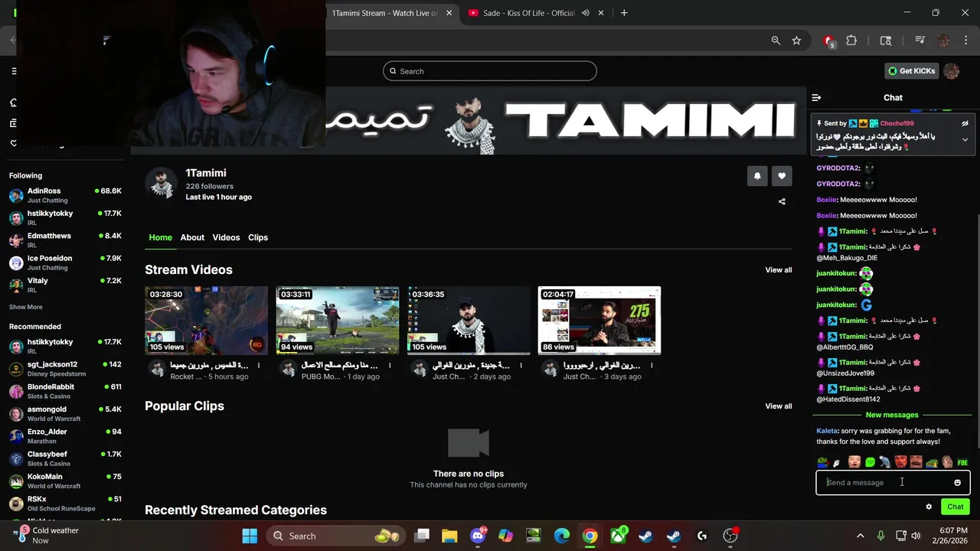This screenshot has width=980, height=551.
Task: Insert the green FDE quick emote
Action: point(963,462)
